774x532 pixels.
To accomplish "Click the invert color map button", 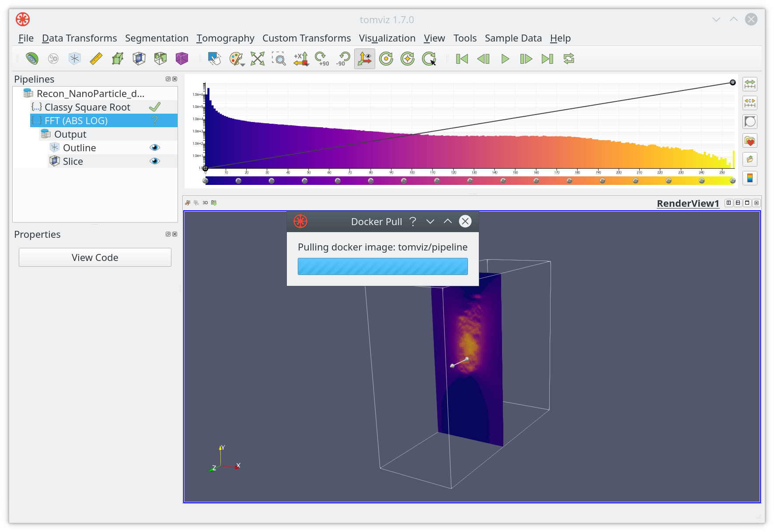I will (x=750, y=122).
